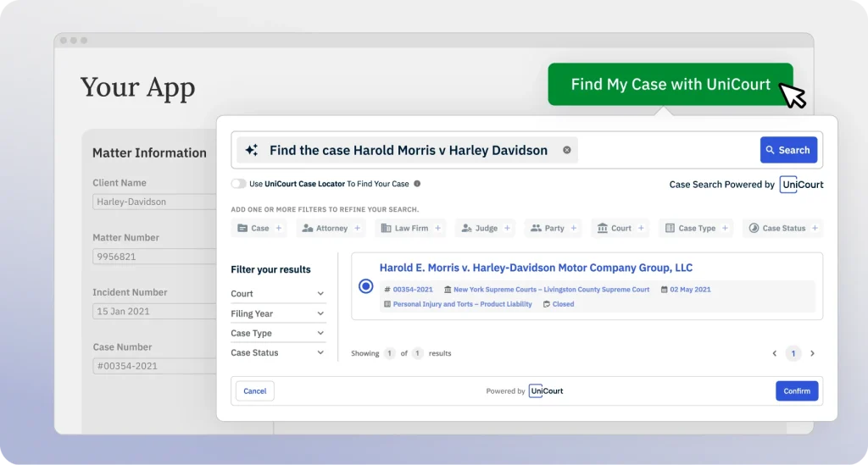Expand the Filing Year filter dropdown
The height and width of the screenshot is (465, 868).
click(x=278, y=313)
